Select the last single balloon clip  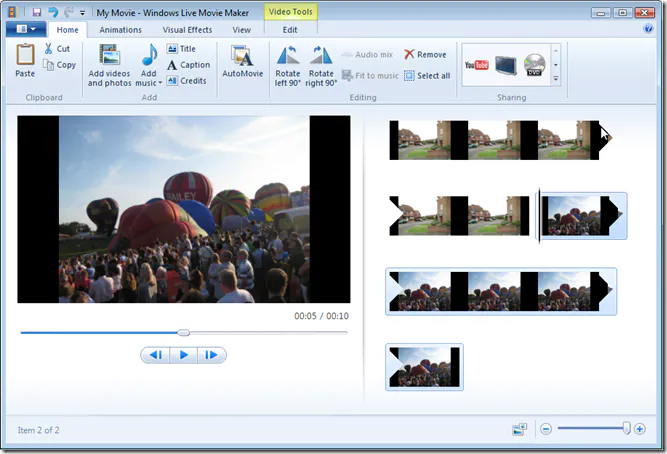pyautogui.click(x=425, y=367)
